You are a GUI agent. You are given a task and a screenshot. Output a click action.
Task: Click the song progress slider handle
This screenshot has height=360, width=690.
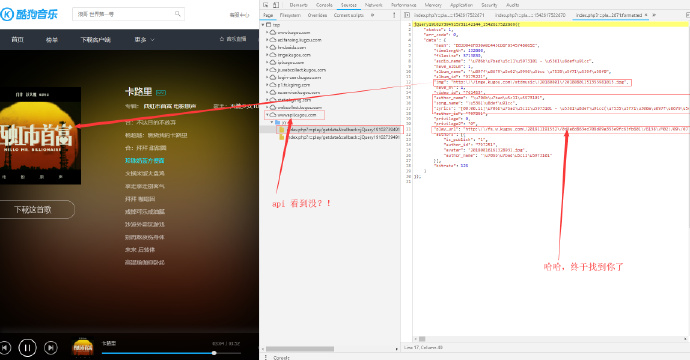[214, 353]
